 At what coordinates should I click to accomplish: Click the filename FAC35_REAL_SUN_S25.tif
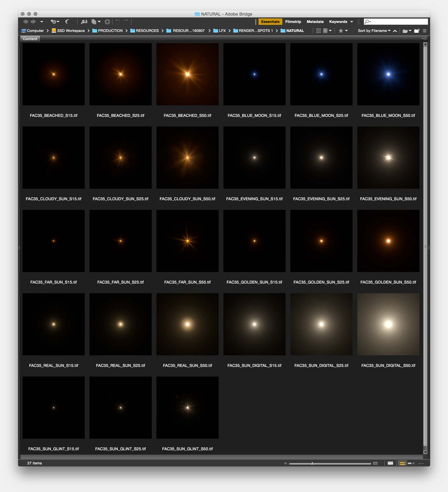coord(120,366)
